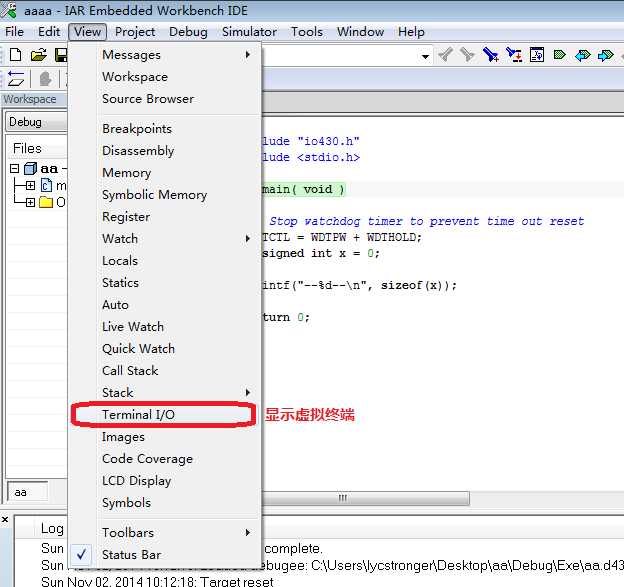
Task: Open the Project menu
Action: click(x=135, y=31)
